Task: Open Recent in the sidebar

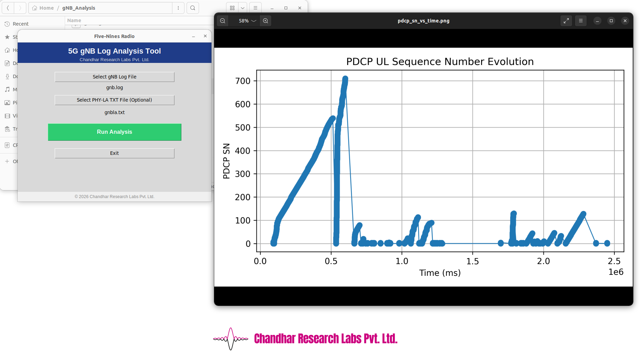Action: (x=20, y=24)
